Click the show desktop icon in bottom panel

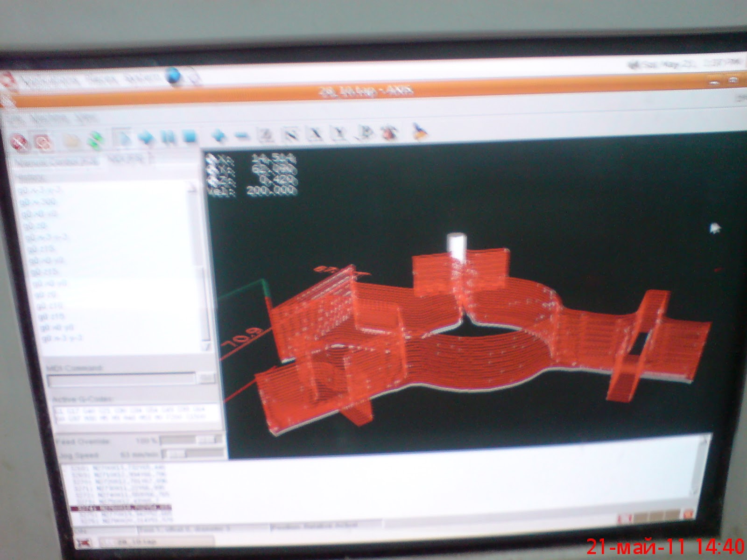[x=85, y=543]
